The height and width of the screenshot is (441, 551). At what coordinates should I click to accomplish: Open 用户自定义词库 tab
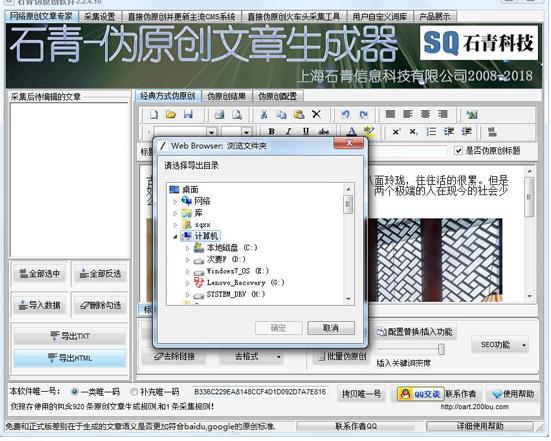pos(380,17)
